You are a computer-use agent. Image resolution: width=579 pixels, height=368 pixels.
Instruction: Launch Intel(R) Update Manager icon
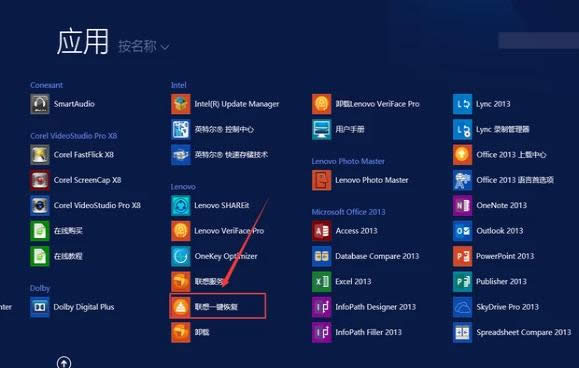[x=181, y=104]
